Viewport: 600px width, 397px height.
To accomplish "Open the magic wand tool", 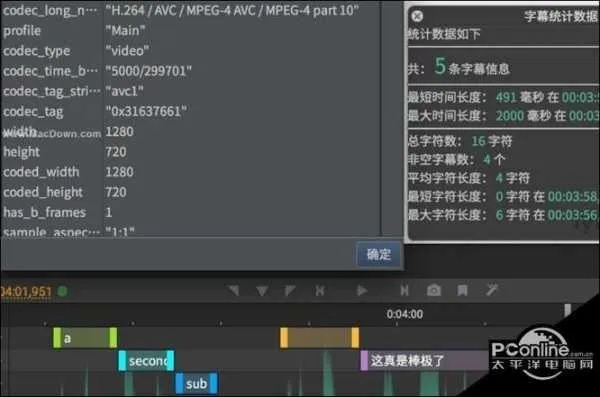I will (491, 290).
